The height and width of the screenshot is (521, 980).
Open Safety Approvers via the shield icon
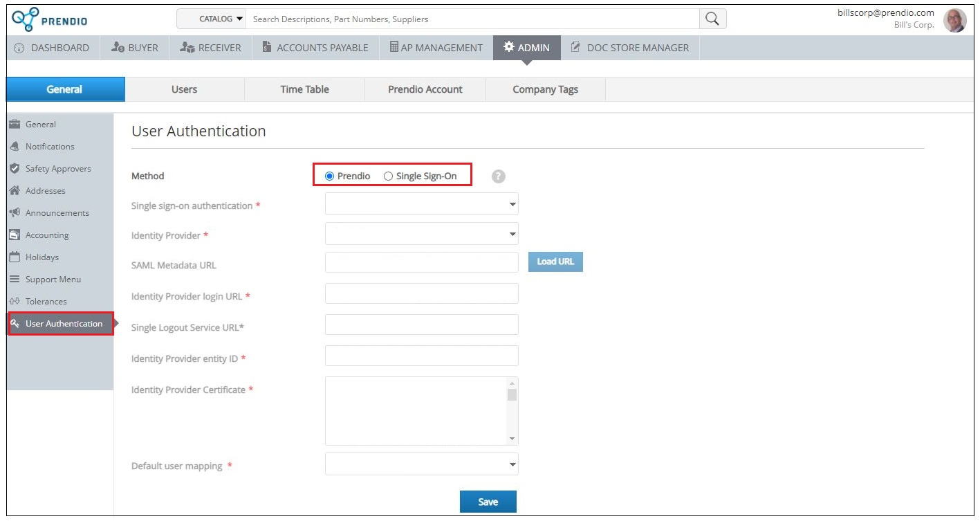tap(15, 169)
